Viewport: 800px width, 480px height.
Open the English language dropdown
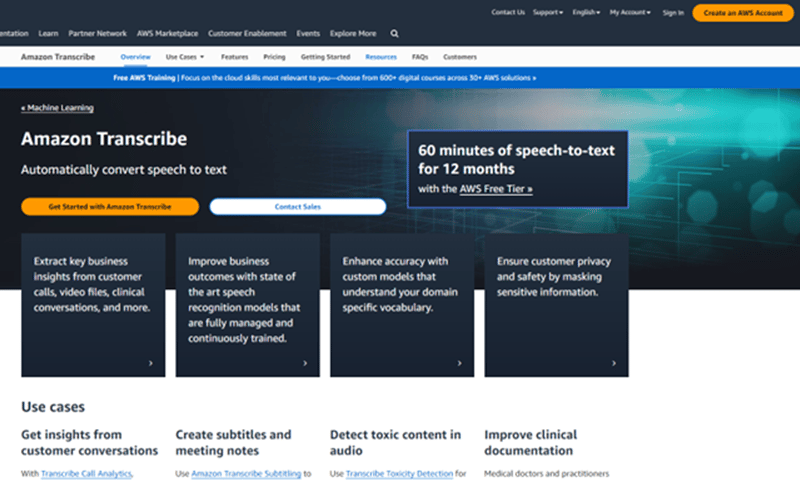click(x=586, y=12)
